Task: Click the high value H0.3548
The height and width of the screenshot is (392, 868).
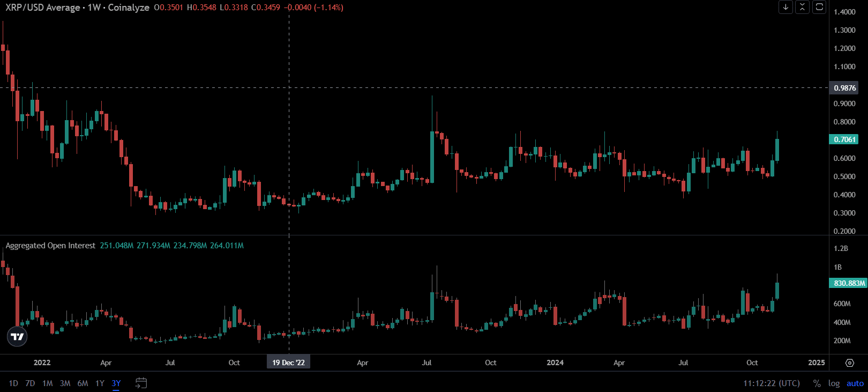Action: [201, 8]
